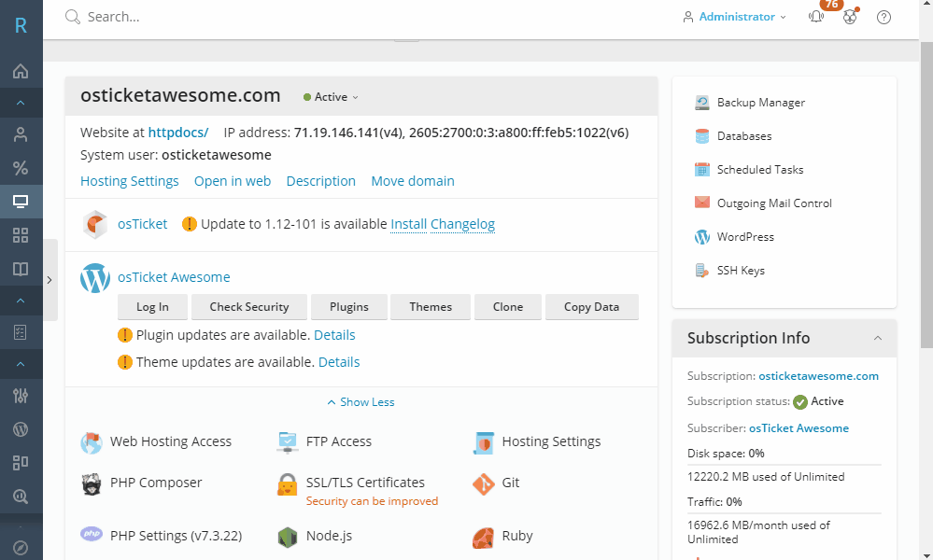Open the Themes button
The height and width of the screenshot is (560, 933).
pos(431,307)
